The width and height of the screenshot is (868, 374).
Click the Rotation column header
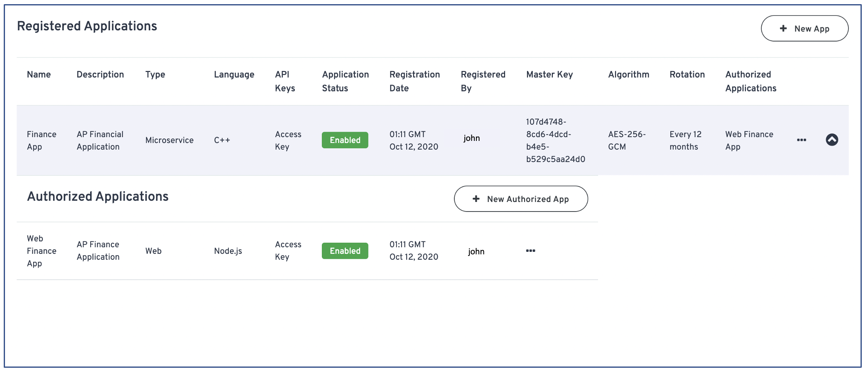coord(687,74)
